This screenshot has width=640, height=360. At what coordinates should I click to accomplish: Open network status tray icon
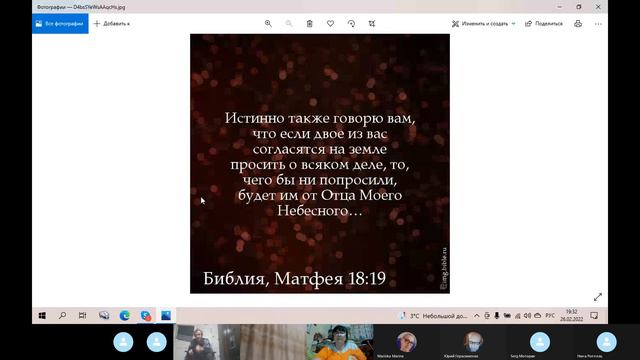[518, 316]
